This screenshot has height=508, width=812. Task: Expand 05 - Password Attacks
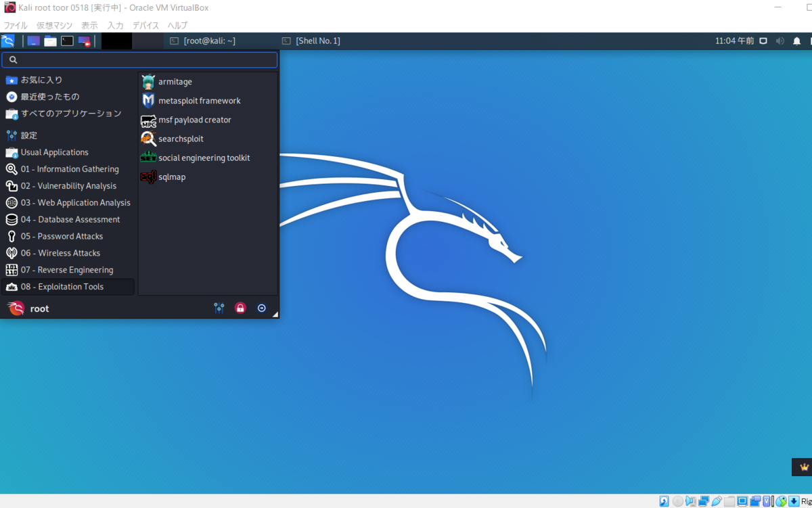pos(68,236)
